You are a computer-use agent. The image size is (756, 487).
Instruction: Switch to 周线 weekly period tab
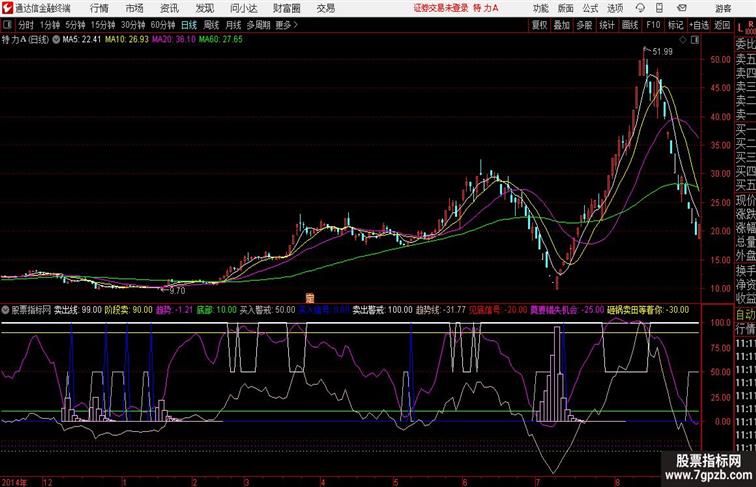211,25
